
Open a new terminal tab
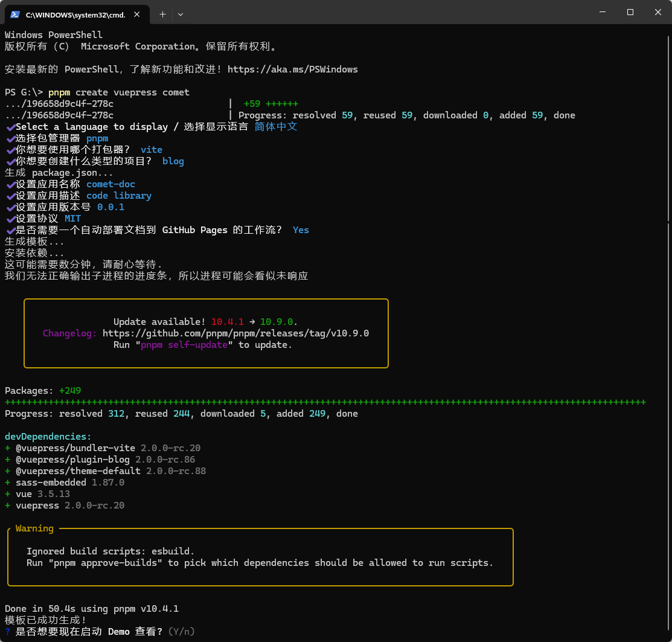pyautogui.click(x=162, y=14)
